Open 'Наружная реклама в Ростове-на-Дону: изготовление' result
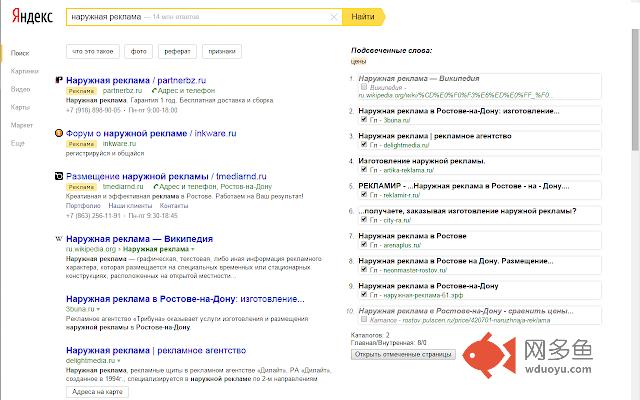 (185, 299)
